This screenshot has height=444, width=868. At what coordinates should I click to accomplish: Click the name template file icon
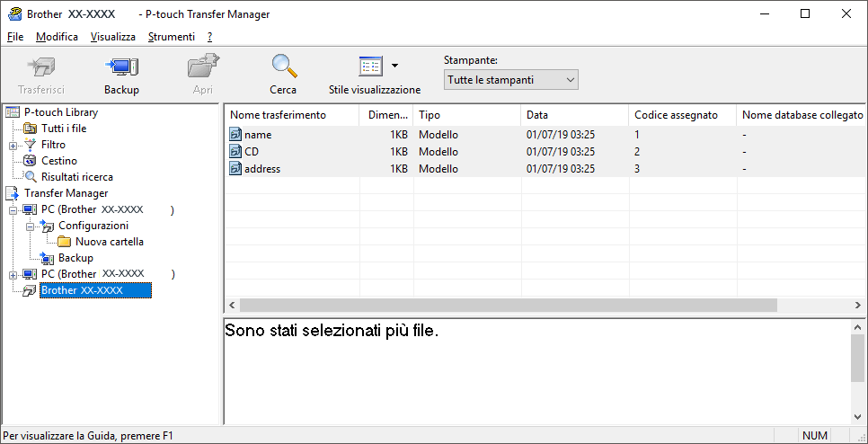tap(235, 135)
